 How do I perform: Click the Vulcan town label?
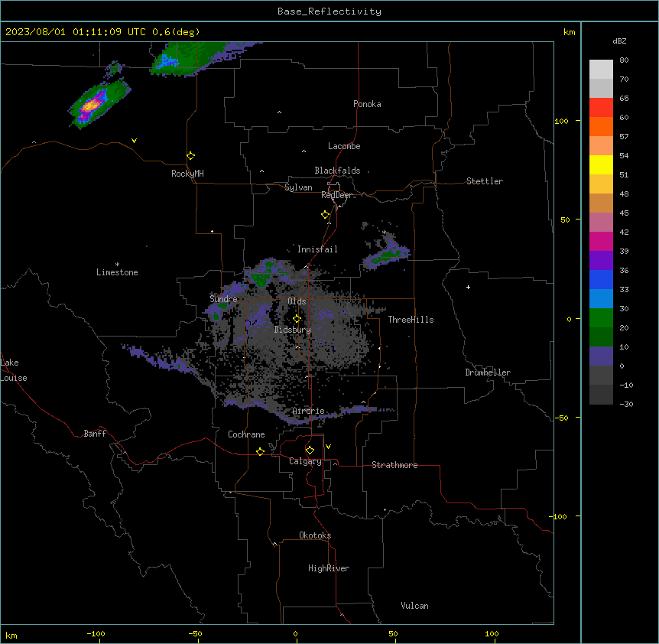coord(414,606)
